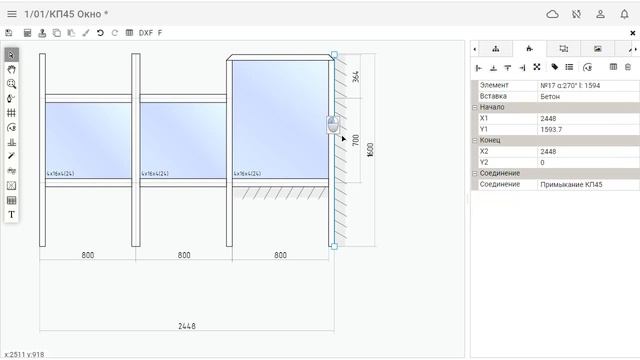
Task: Switch to the image picture tab
Action: click(598, 49)
